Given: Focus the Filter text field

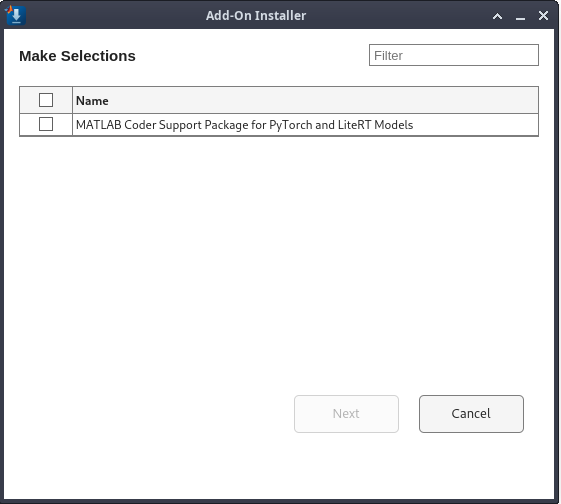Looking at the screenshot, I should point(454,55).
